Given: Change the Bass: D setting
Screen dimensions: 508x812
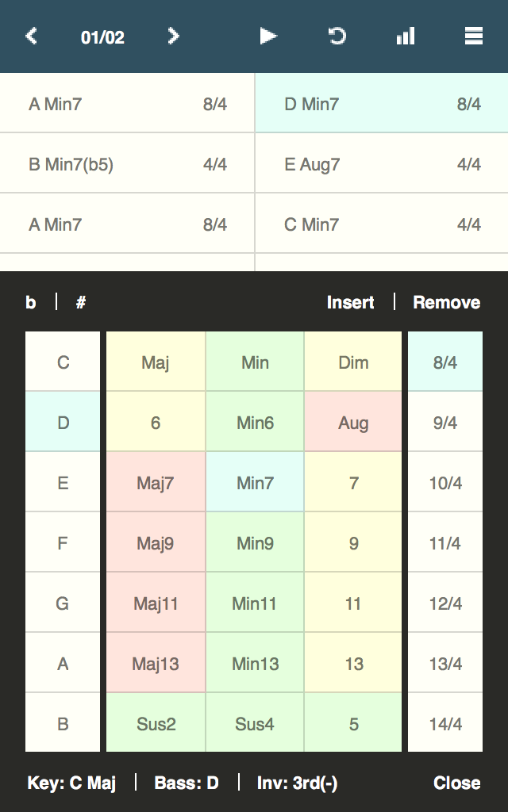Looking at the screenshot, I should pos(187,783).
